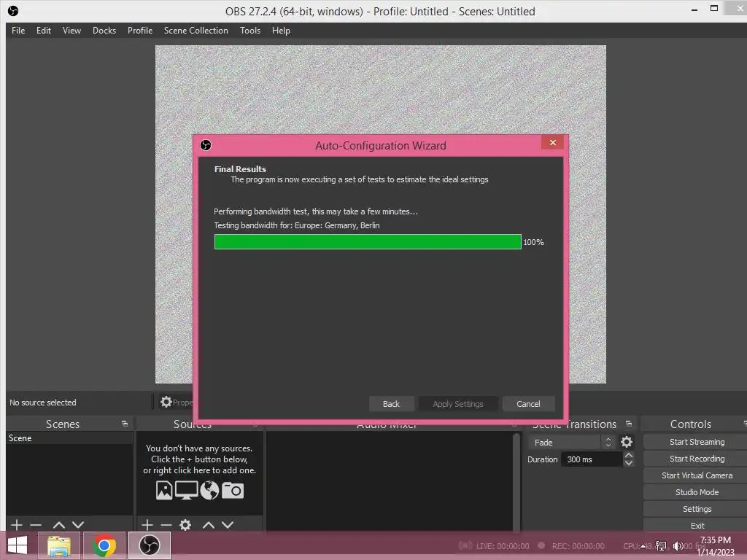Open the Windows Start button
This screenshot has width=747, height=560.
[x=18, y=545]
